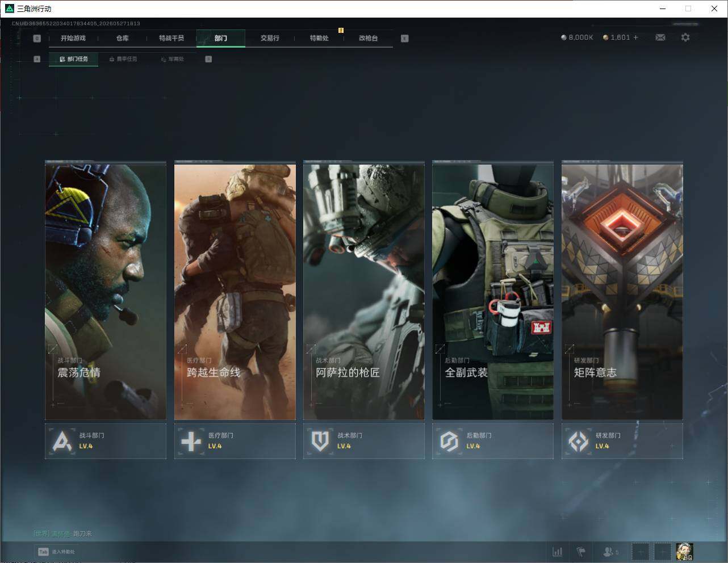Image resolution: width=728 pixels, height=563 pixels.
Task: Open the flag icon in the bottom bar
Action: click(581, 552)
